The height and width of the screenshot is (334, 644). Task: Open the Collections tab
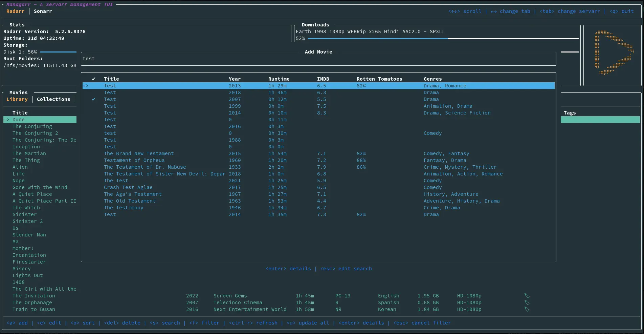tap(53, 99)
